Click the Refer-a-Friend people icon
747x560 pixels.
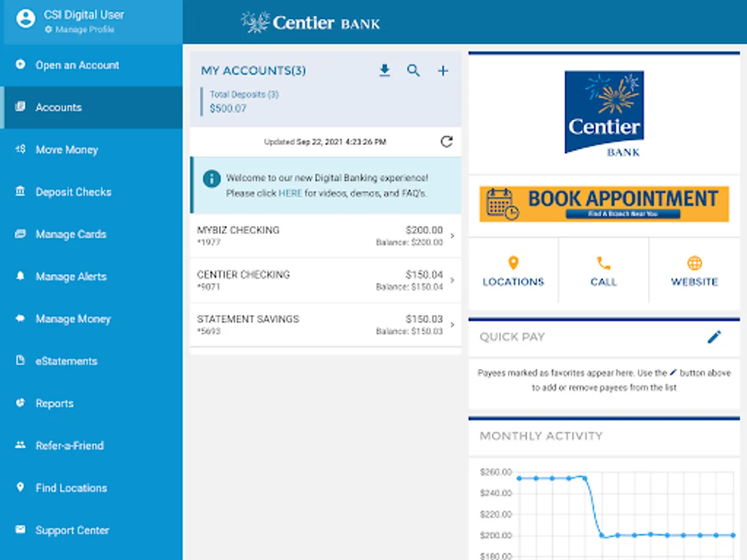coord(21,445)
